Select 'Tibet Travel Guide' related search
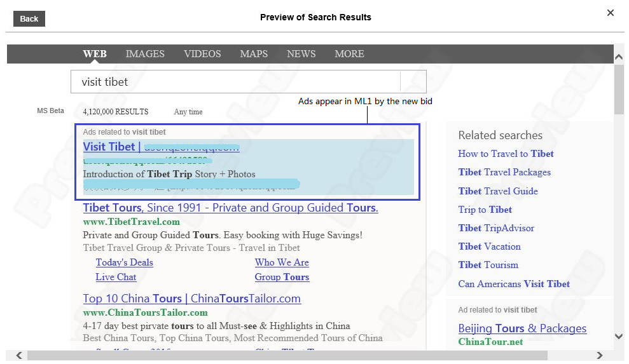 point(498,191)
